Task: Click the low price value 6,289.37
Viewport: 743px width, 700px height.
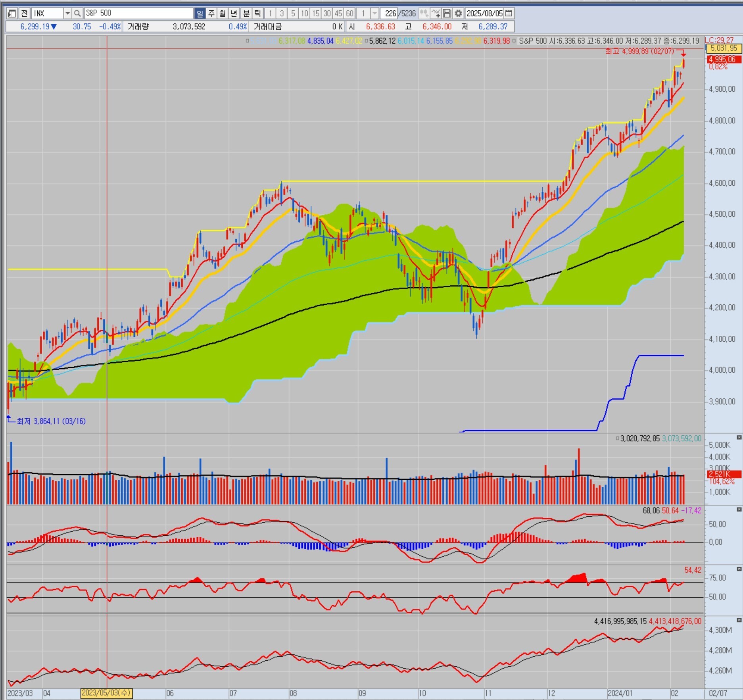Action: tap(493, 27)
